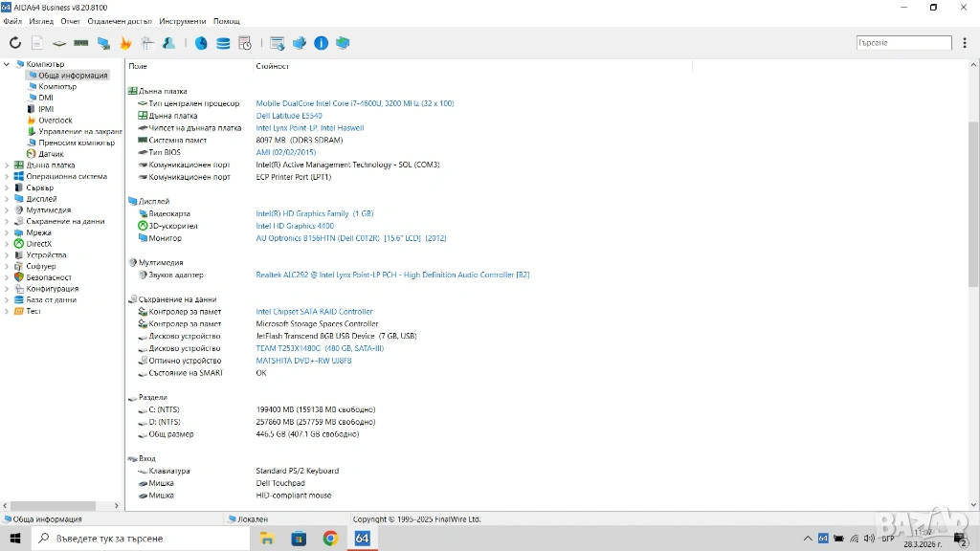The height and width of the screenshot is (551, 980).
Task: Expand the Дънна платка tree node
Action: (x=8, y=165)
